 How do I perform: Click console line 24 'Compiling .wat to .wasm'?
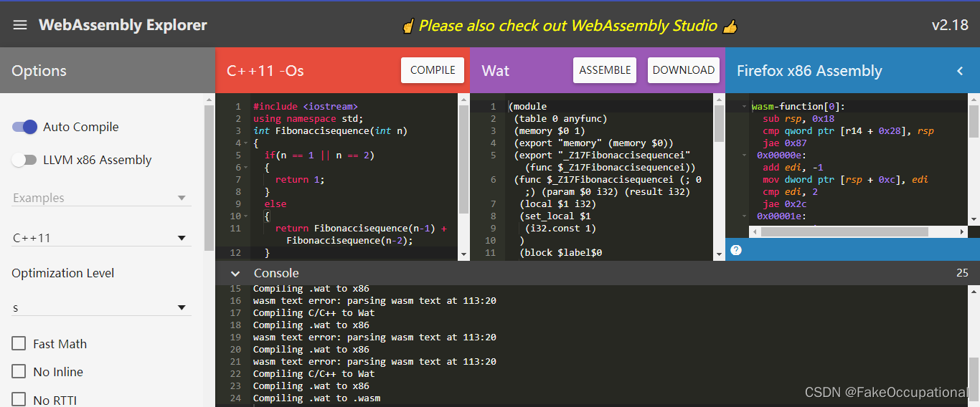tap(317, 398)
